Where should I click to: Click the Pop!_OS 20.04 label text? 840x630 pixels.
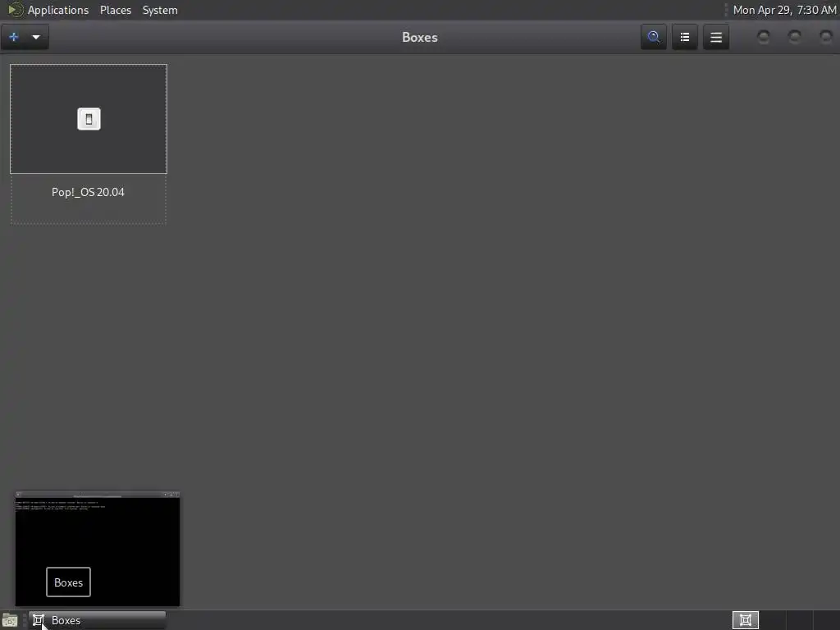[88, 192]
